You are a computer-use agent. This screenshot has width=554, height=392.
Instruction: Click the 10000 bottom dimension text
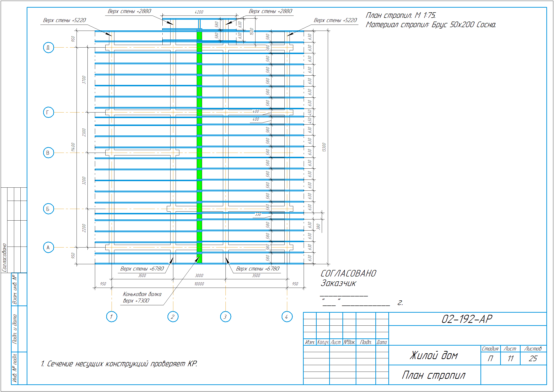tap(199, 284)
